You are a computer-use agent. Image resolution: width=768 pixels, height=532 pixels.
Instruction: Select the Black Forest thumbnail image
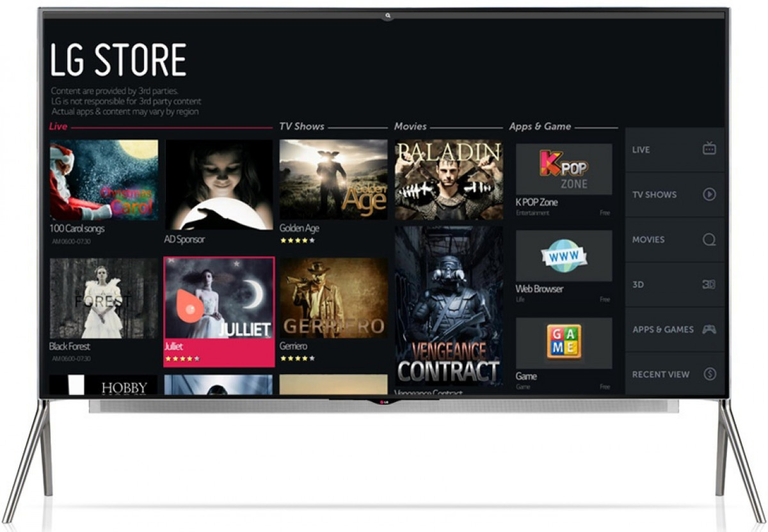(104, 298)
